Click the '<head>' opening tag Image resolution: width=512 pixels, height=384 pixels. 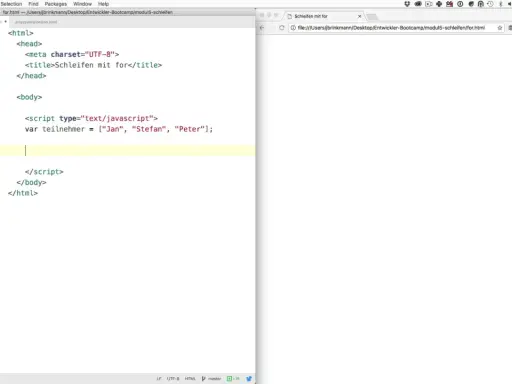pos(29,44)
